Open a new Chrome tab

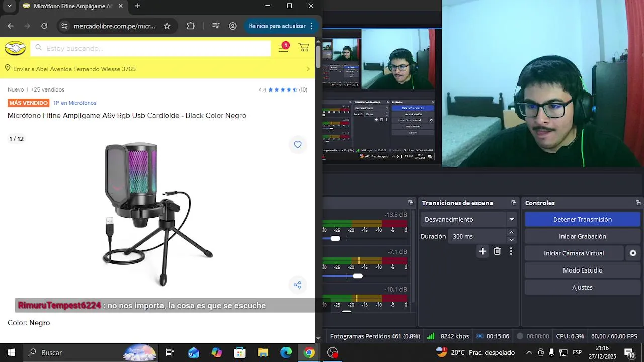click(137, 6)
